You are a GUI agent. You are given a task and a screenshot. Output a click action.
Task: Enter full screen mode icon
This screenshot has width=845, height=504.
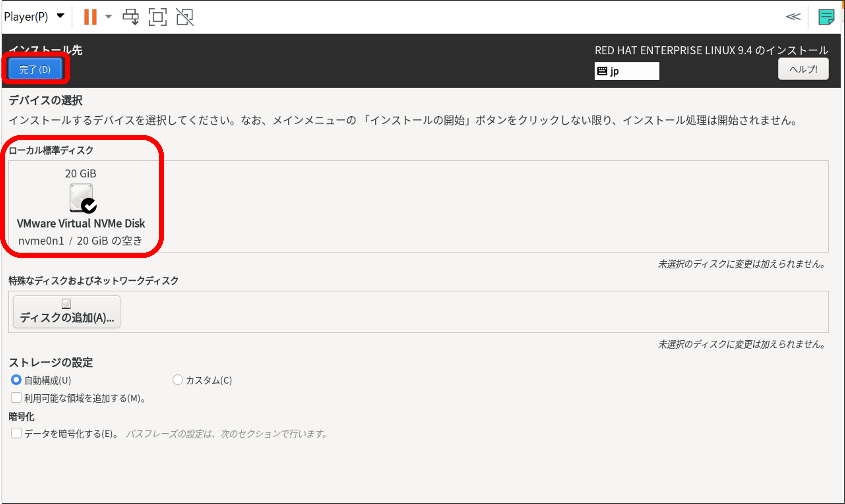click(157, 17)
